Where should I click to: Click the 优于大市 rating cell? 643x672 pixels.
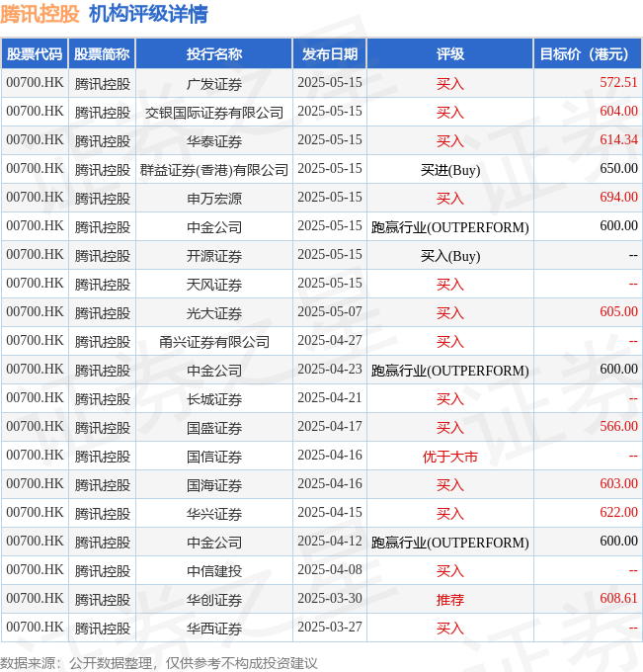(x=450, y=457)
